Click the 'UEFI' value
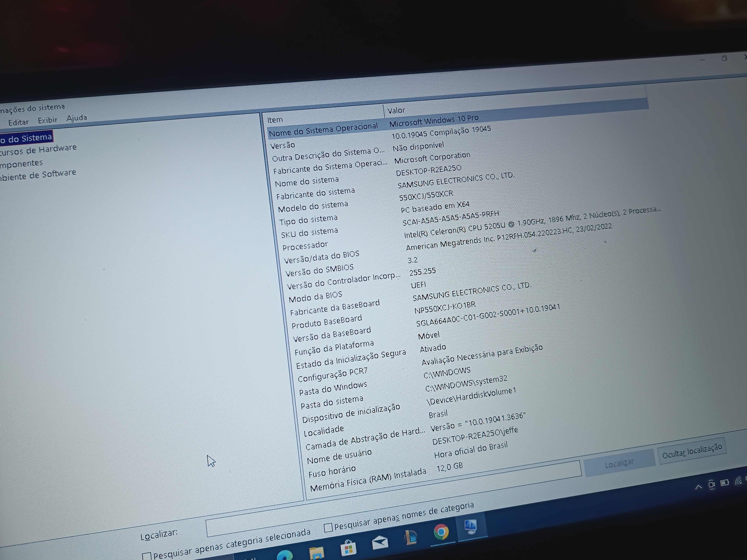 (419, 285)
